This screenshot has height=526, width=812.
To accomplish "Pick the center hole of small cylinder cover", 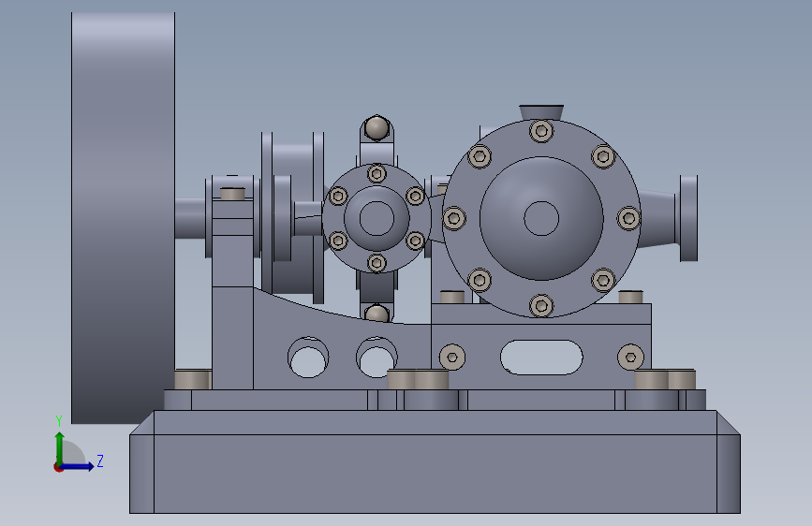I will 376,218.
